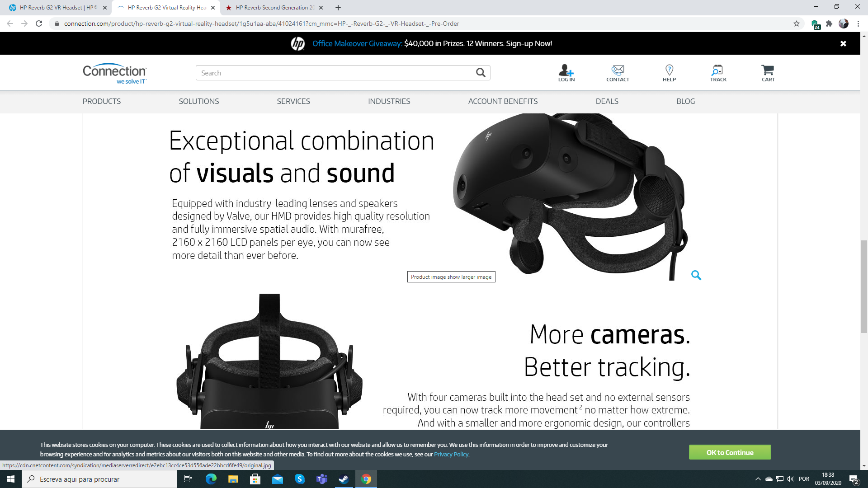Open Windows Start menu
Screen dimensions: 868x488
point(11,479)
